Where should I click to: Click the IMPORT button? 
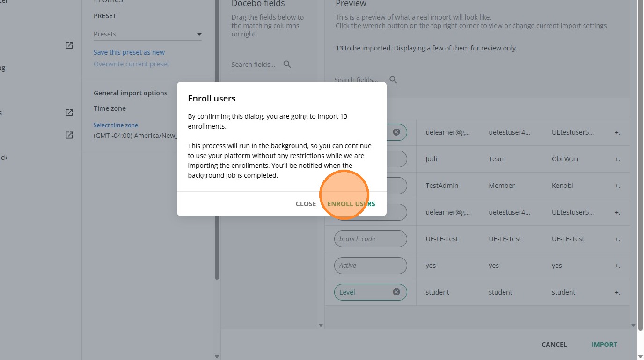pyautogui.click(x=604, y=345)
